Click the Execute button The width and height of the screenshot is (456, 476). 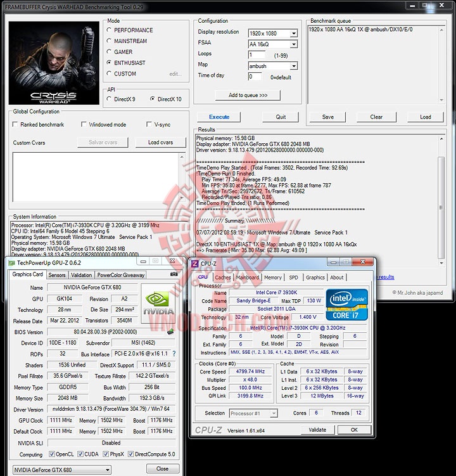219,117
